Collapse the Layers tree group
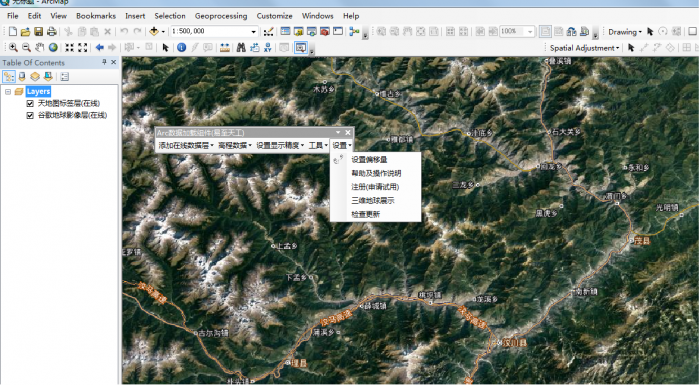Screen dimensions: 700x385 click(8, 92)
